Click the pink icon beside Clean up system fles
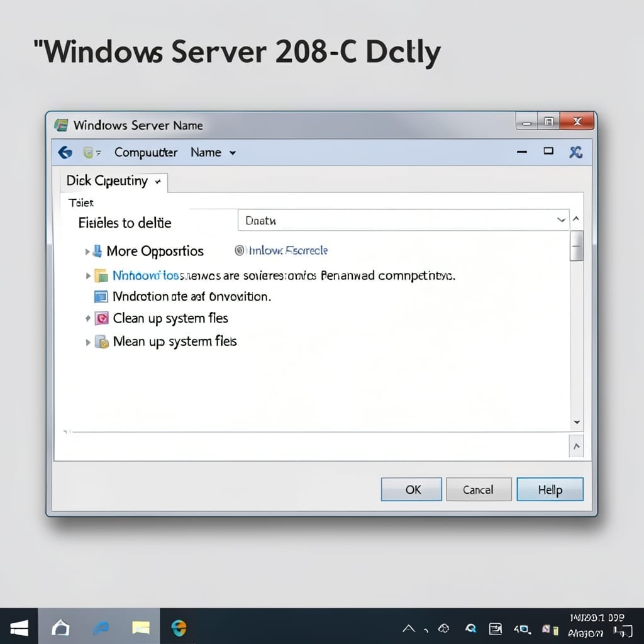 tap(101, 318)
